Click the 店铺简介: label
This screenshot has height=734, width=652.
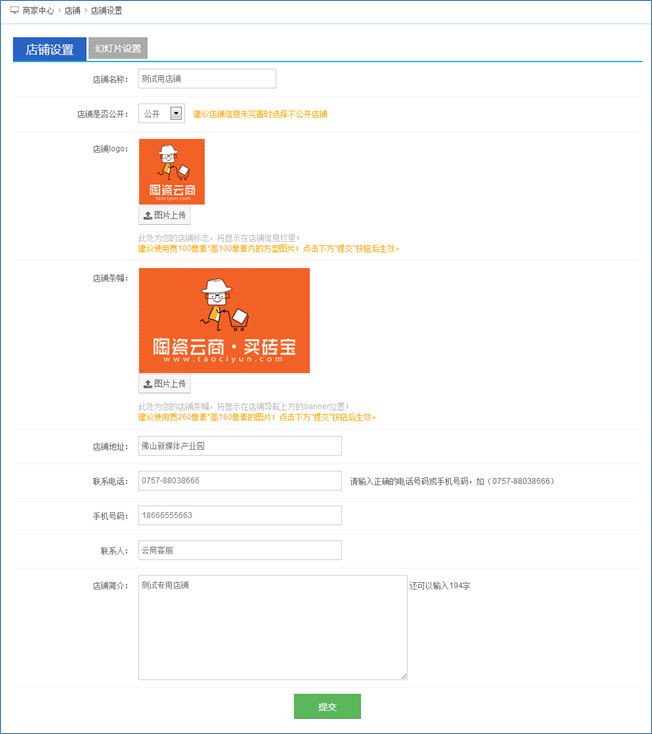pos(110,586)
